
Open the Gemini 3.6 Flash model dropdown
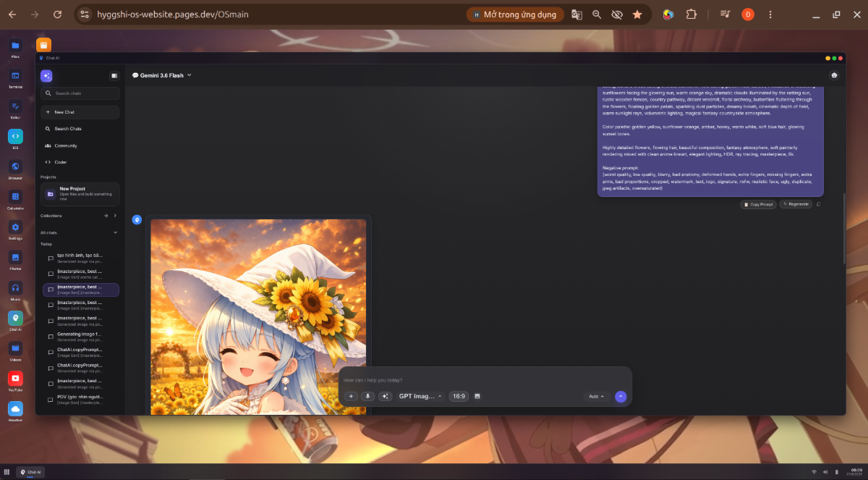point(161,75)
